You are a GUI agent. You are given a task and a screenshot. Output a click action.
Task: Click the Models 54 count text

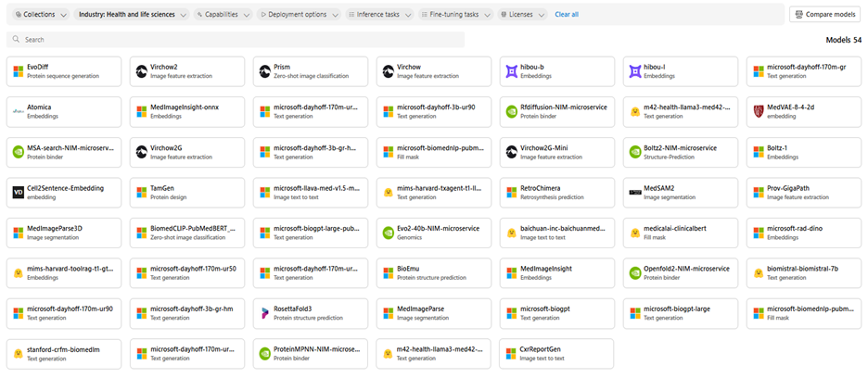pos(844,40)
